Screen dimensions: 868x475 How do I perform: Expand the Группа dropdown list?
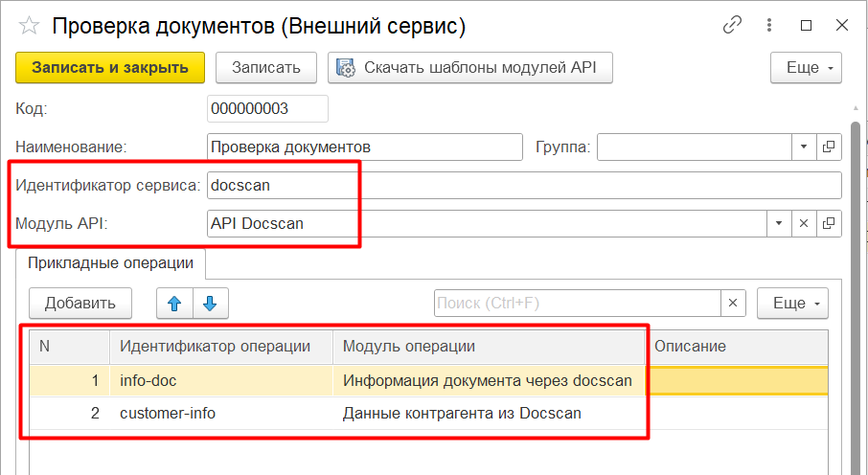(804, 147)
